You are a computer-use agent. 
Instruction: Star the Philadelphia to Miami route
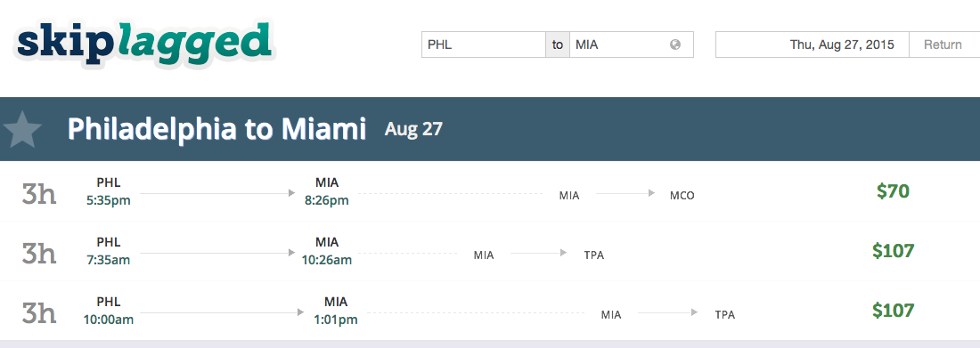pyautogui.click(x=22, y=129)
